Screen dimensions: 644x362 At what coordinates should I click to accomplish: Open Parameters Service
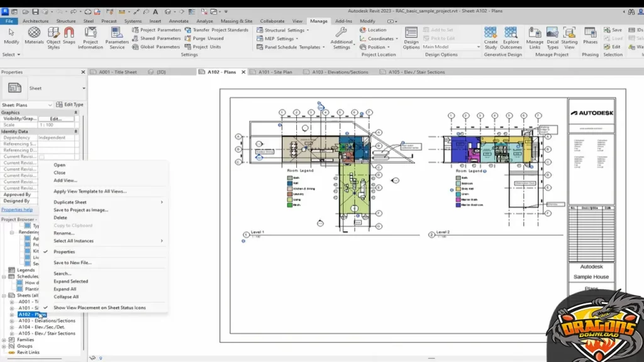[116, 38]
